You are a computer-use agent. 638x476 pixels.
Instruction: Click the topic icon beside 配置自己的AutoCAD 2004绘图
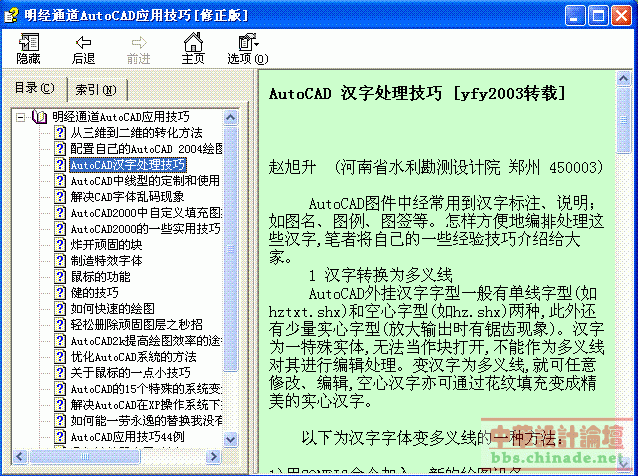point(60,148)
